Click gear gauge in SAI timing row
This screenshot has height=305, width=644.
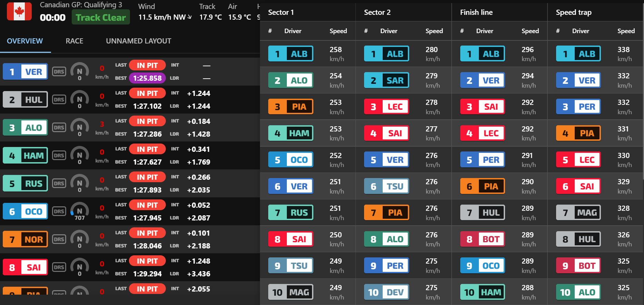(80, 267)
